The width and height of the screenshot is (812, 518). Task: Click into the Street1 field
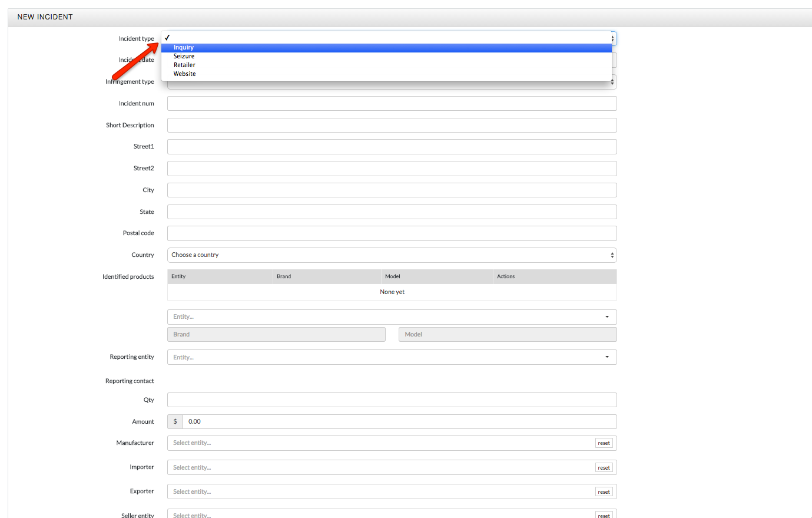(x=392, y=147)
